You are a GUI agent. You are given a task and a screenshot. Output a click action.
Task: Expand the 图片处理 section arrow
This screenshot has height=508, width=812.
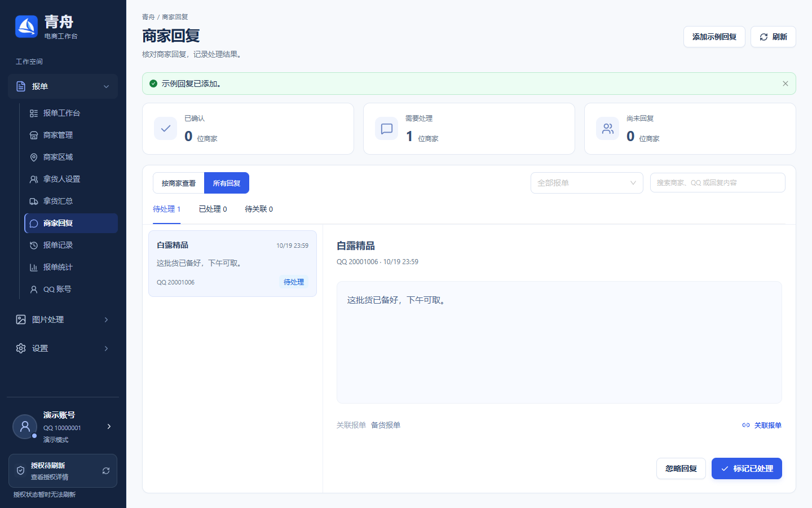point(106,319)
